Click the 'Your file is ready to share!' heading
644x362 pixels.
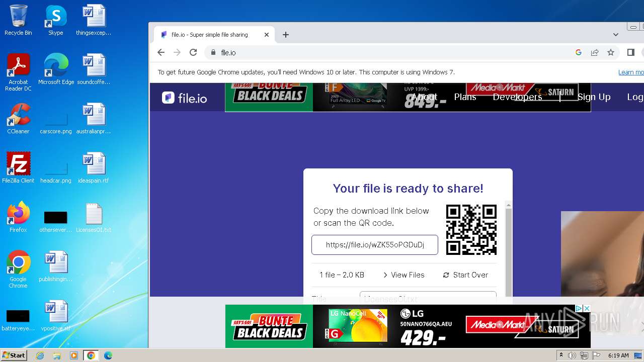(408, 189)
